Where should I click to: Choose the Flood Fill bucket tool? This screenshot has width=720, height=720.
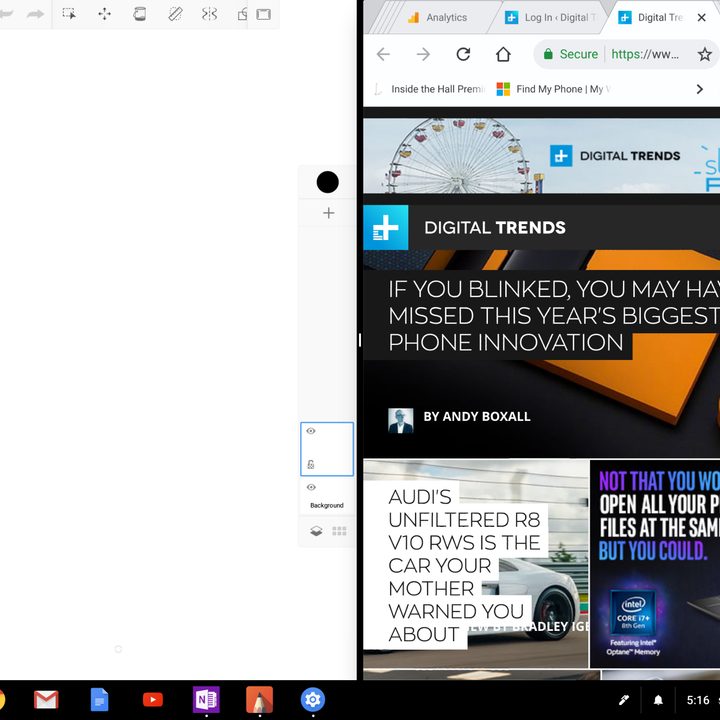point(139,14)
